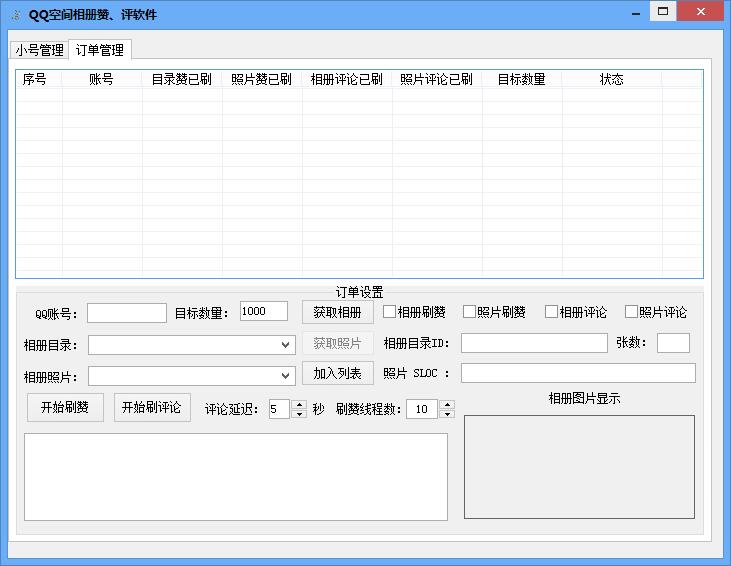
Task: Click the 目标数量 field showing 1000
Action: 264,311
